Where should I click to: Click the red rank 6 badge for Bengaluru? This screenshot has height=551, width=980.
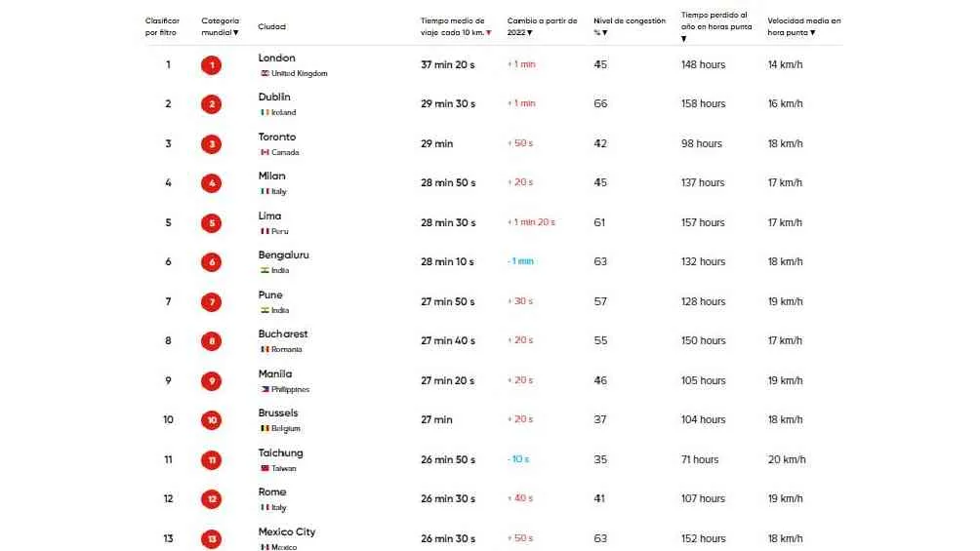(x=211, y=262)
